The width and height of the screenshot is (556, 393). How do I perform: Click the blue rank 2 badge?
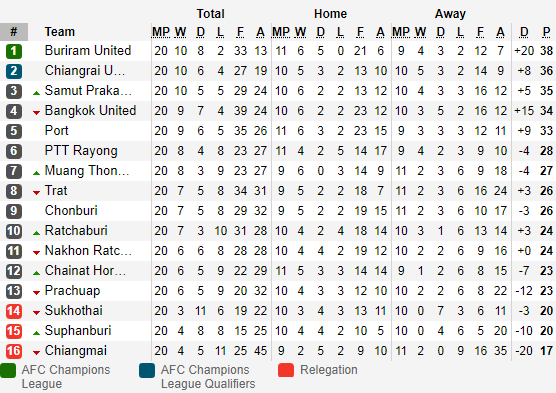pyautogui.click(x=14, y=71)
